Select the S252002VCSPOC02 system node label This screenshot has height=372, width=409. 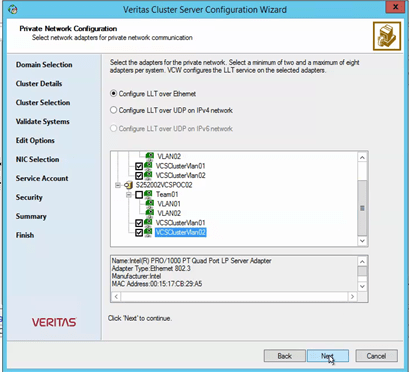(164, 185)
